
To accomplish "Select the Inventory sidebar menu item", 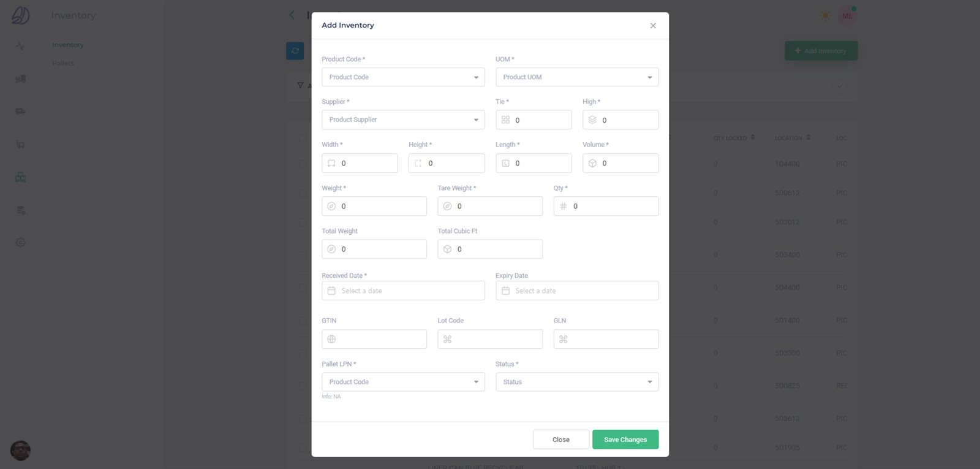I will click(x=68, y=45).
